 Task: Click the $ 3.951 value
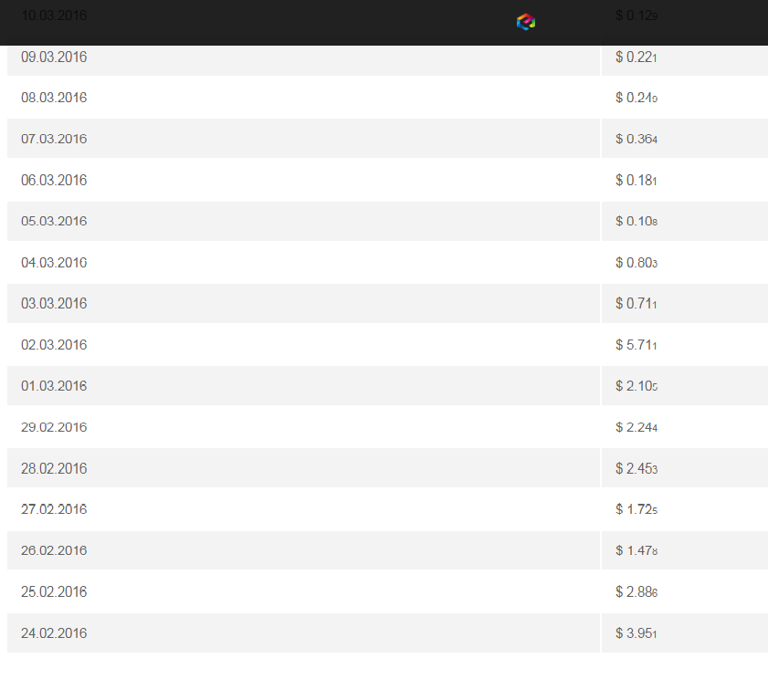(636, 632)
